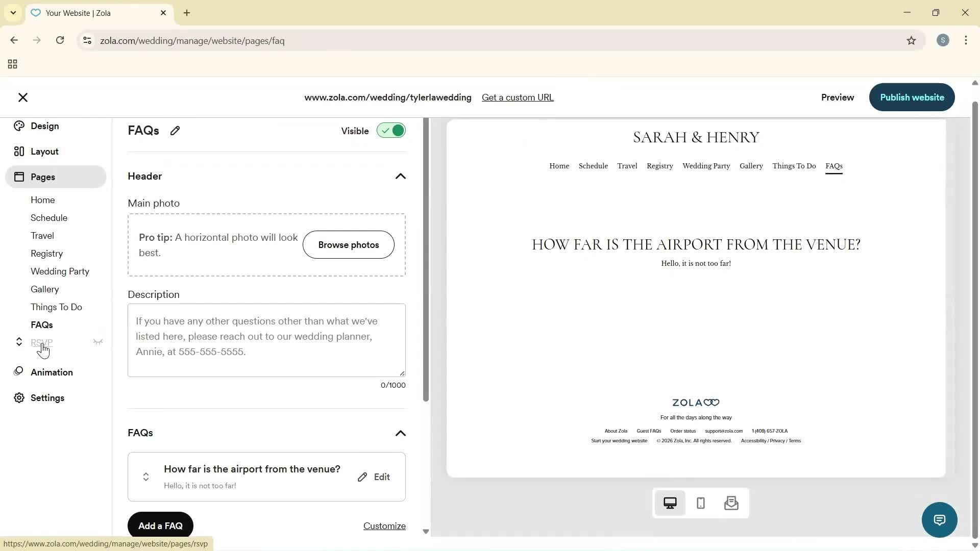The width and height of the screenshot is (980, 551).
Task: Open the Animation panel in sidebar
Action: click(x=51, y=372)
